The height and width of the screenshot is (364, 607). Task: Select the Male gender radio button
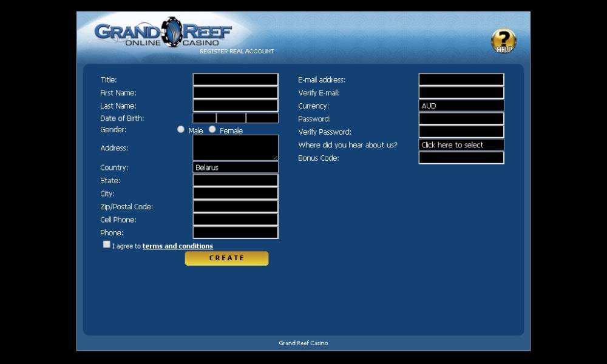tap(181, 129)
